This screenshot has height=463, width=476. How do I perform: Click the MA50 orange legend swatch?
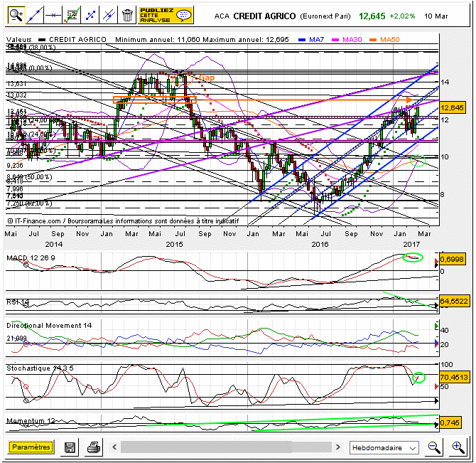click(x=373, y=40)
